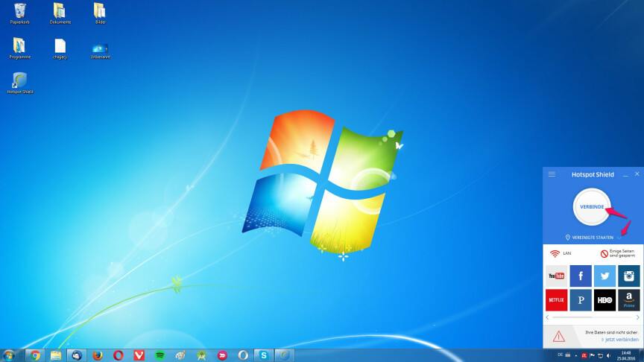Click the 'Ihre Daten sind nicht sicher' message

point(611,332)
